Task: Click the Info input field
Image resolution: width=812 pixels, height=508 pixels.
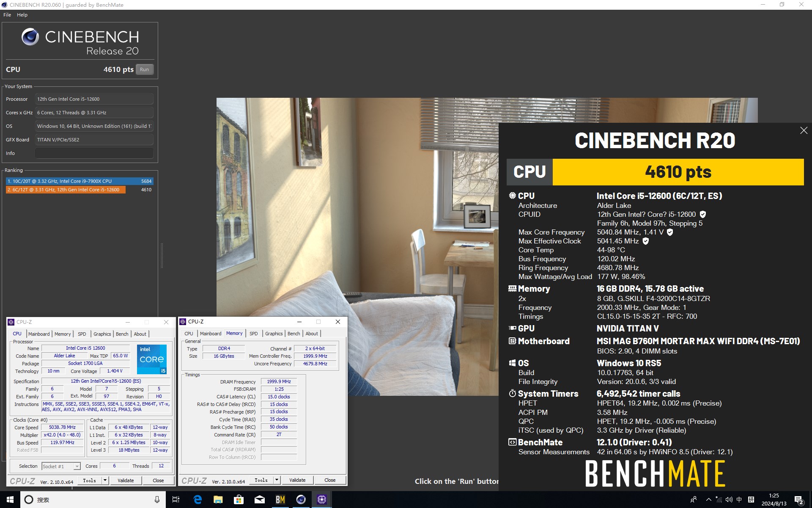Action: (94, 153)
